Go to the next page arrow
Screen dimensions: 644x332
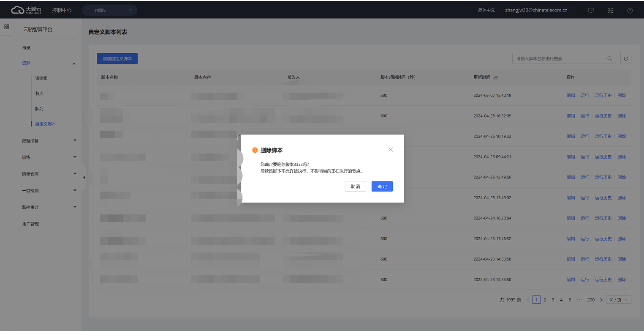click(x=601, y=300)
